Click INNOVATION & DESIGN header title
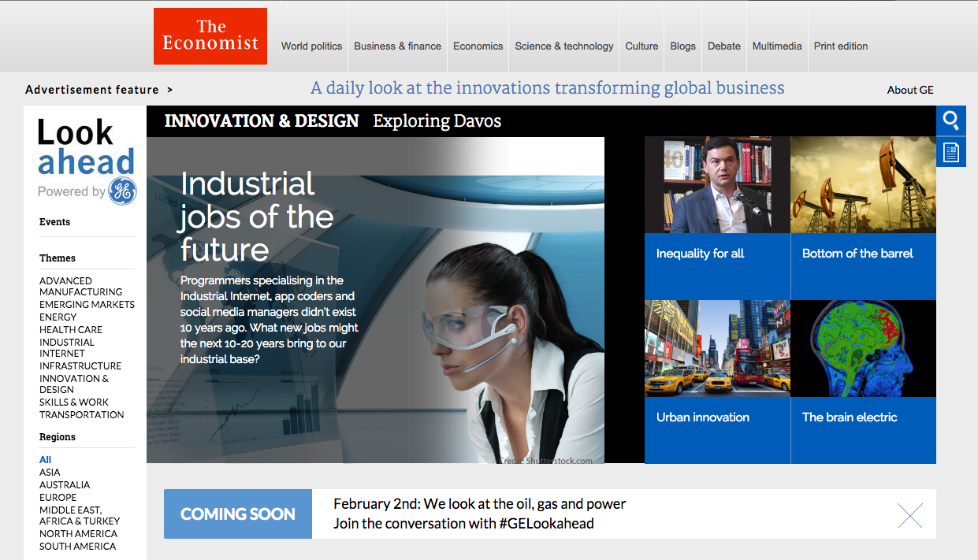The width and height of the screenshot is (978, 560). click(x=262, y=121)
